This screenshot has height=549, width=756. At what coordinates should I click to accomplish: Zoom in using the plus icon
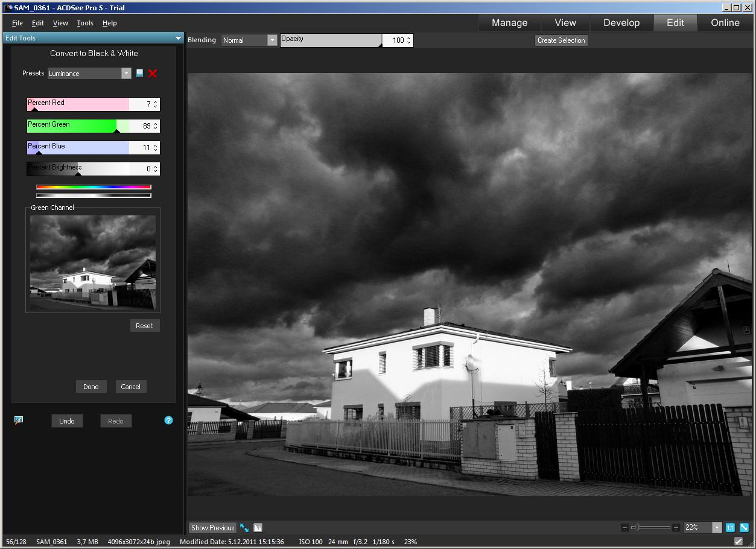676,528
